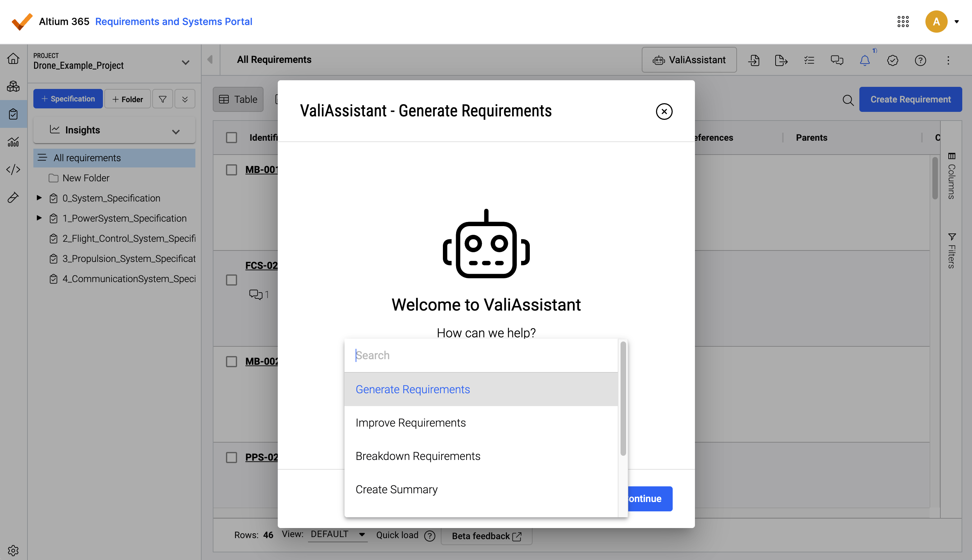Viewport: 972px width, 560px height.
Task: Expand the Insights dropdown panel
Action: (176, 132)
